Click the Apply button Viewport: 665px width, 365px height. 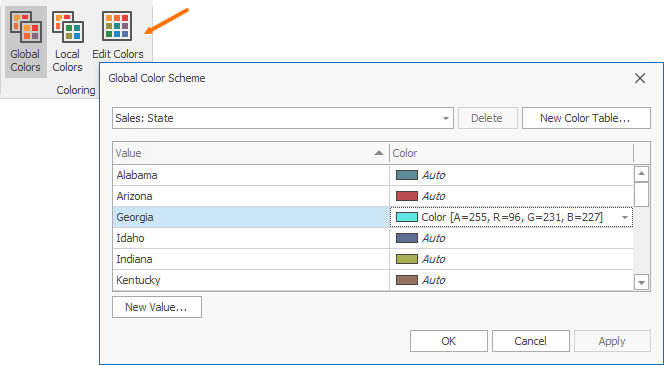click(612, 341)
